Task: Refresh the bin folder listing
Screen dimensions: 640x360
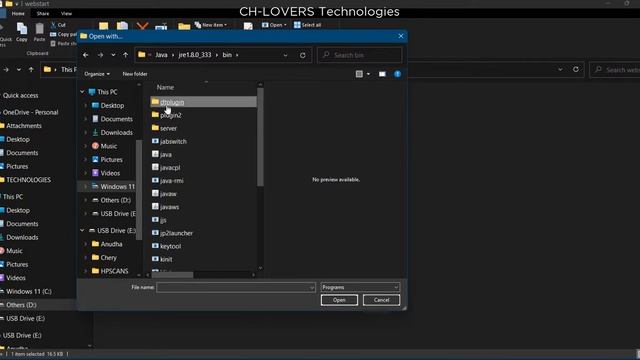Action: pyautogui.click(x=302, y=55)
